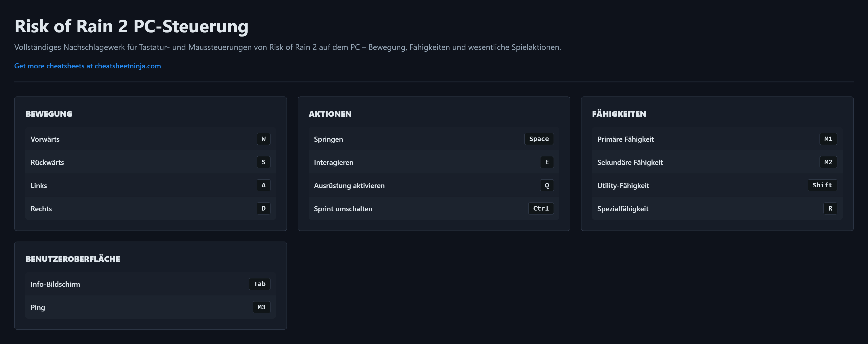Click the S key badge for Rückwärts
The height and width of the screenshot is (344, 868).
tap(263, 162)
